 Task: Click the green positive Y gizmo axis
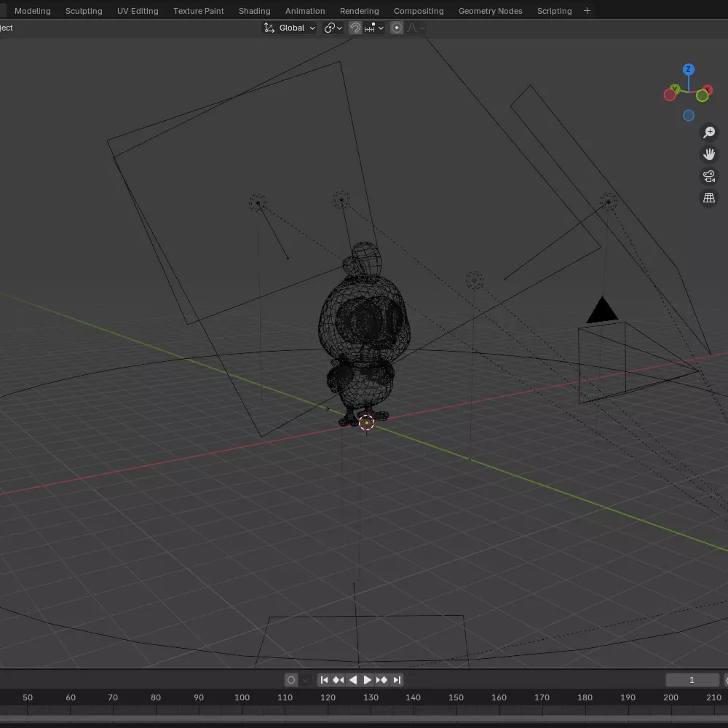(675, 88)
